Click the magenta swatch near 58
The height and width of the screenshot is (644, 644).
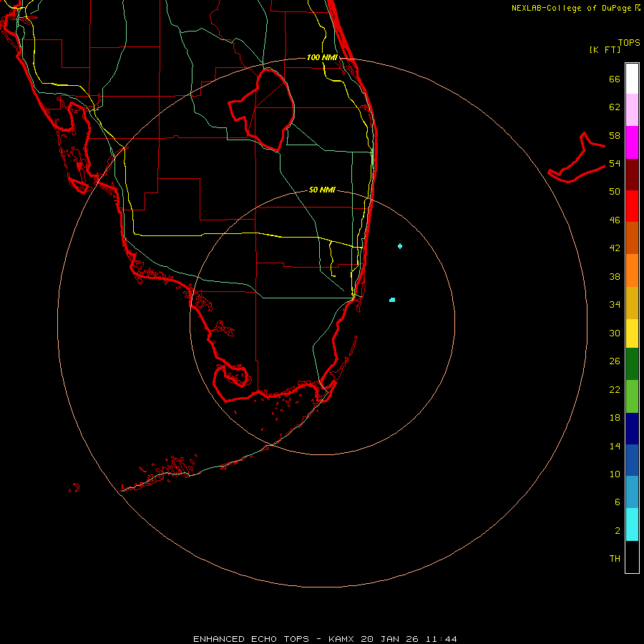tap(632, 142)
